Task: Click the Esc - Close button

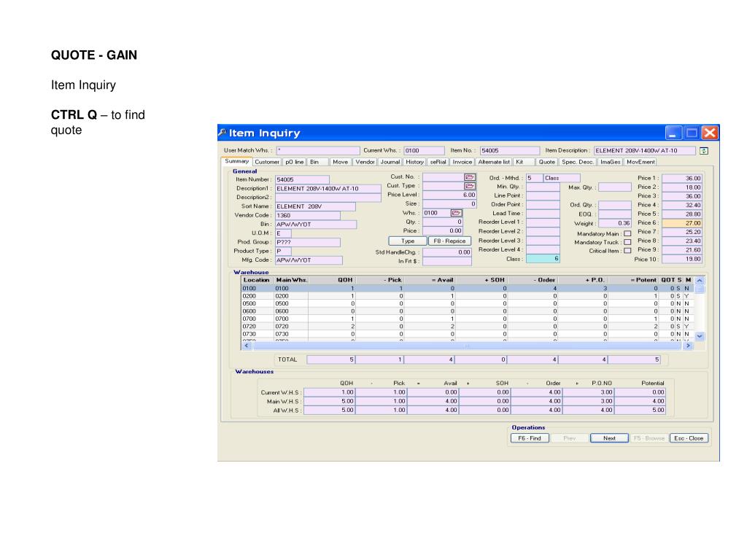Action: [x=689, y=438]
